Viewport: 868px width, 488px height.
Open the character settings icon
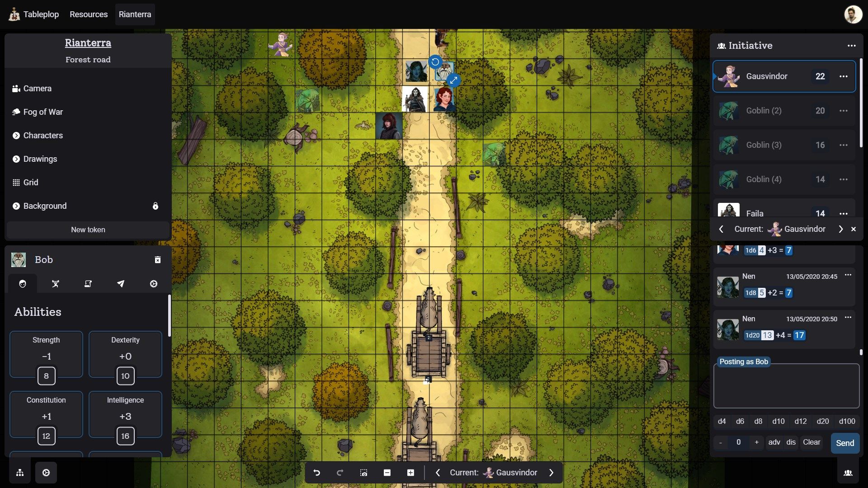154,284
